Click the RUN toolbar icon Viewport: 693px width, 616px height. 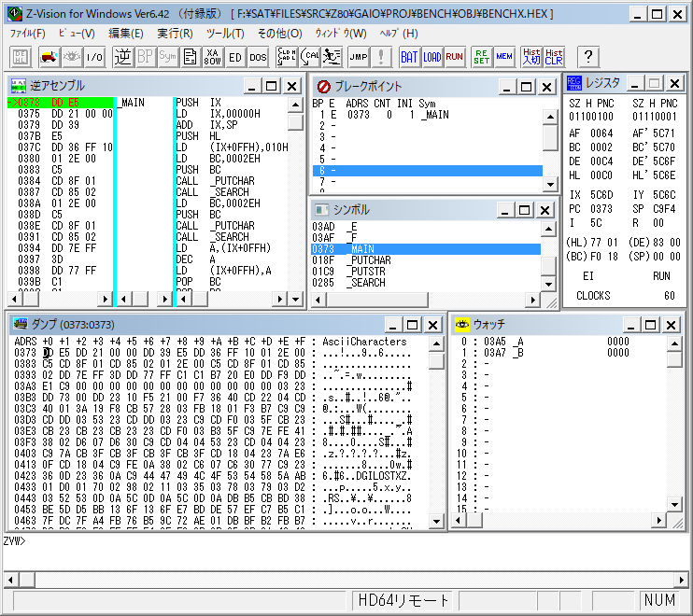(454, 57)
